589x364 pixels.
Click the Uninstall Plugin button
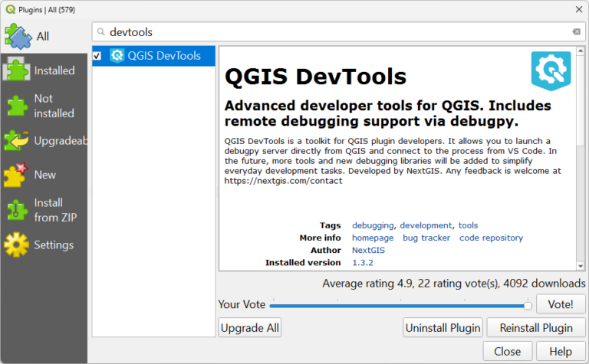pyautogui.click(x=443, y=328)
